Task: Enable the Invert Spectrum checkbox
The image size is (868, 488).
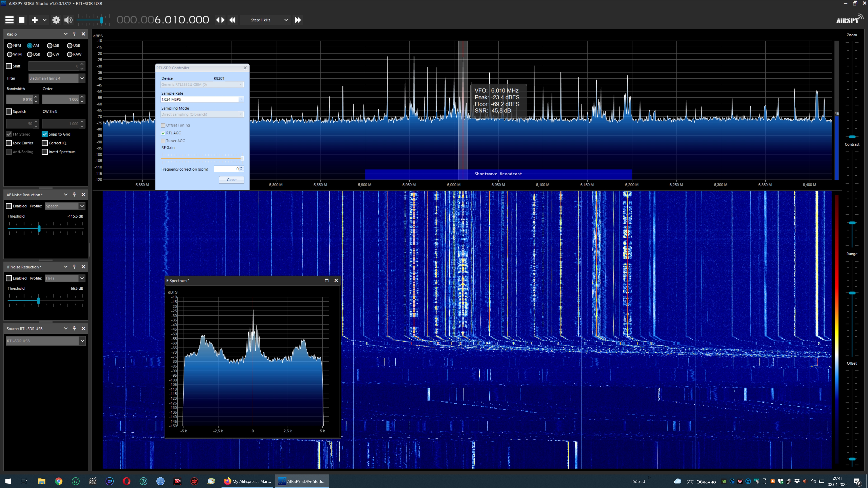Action: coord(45,152)
